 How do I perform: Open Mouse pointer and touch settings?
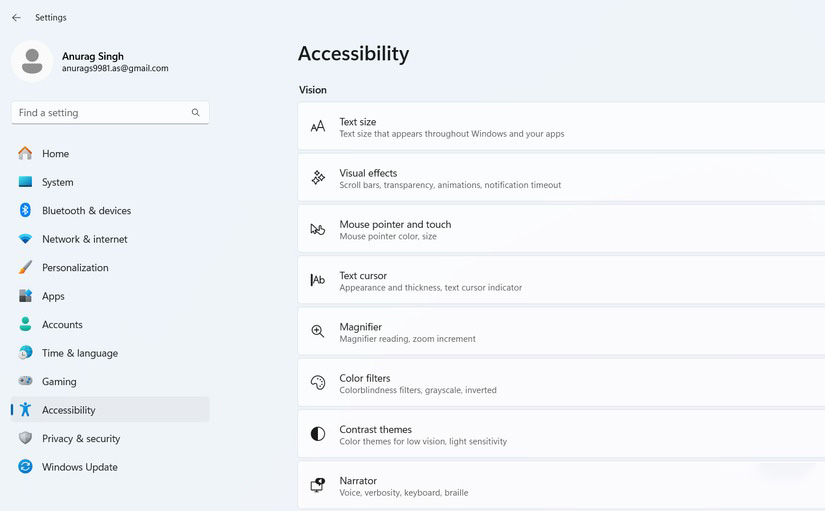[561, 229]
